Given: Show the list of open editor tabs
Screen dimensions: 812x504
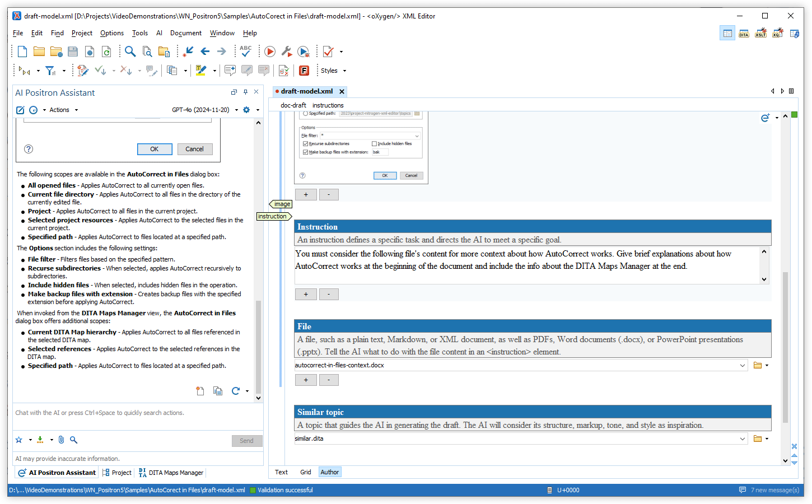Looking at the screenshot, I should (791, 91).
